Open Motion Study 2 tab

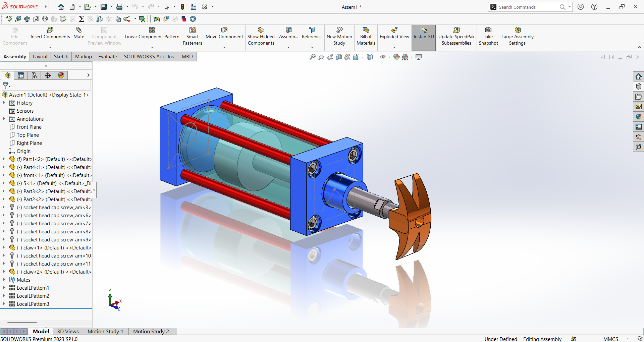click(x=151, y=331)
